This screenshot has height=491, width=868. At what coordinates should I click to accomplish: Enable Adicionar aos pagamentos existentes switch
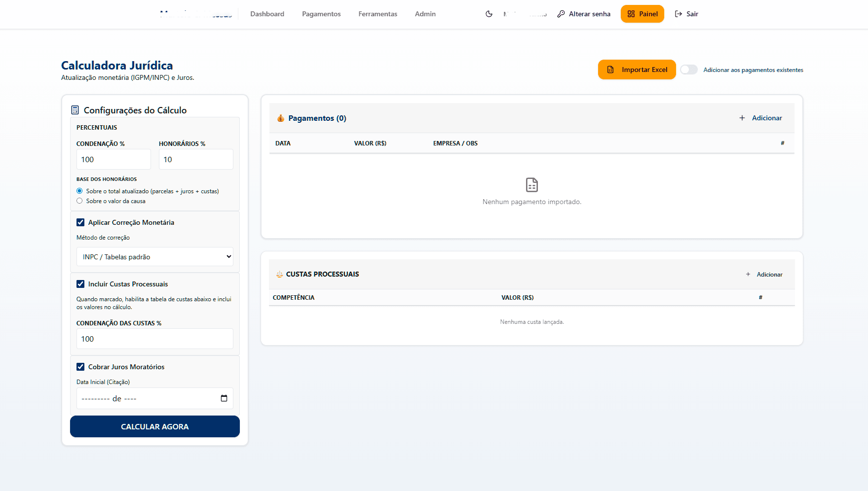click(688, 70)
